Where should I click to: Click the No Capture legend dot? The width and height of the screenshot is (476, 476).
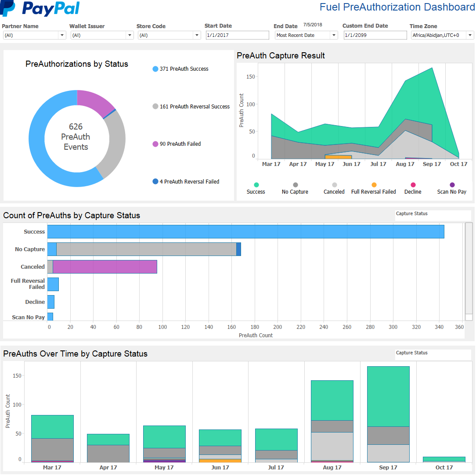(295, 185)
